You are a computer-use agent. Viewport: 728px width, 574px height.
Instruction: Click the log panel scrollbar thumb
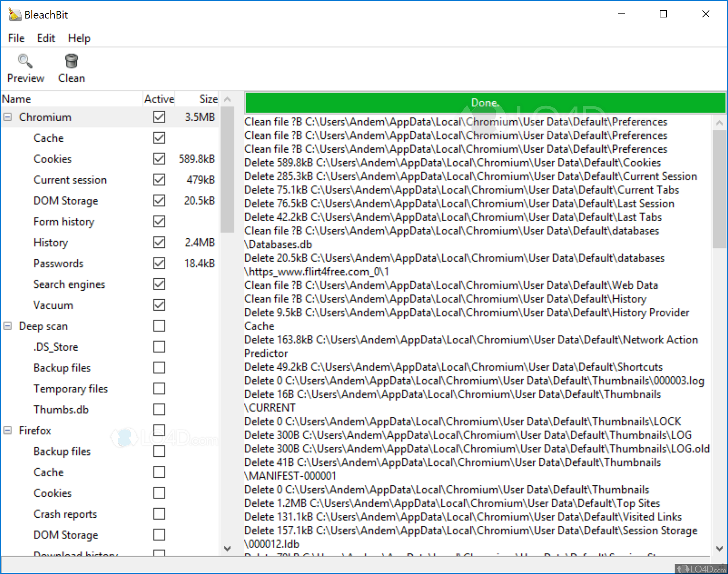point(719,189)
